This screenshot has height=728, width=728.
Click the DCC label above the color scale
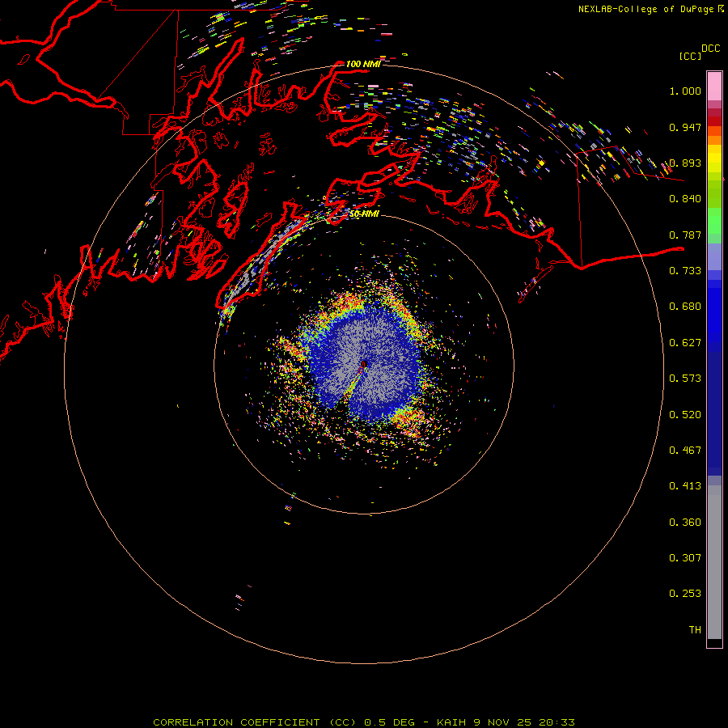(710, 49)
